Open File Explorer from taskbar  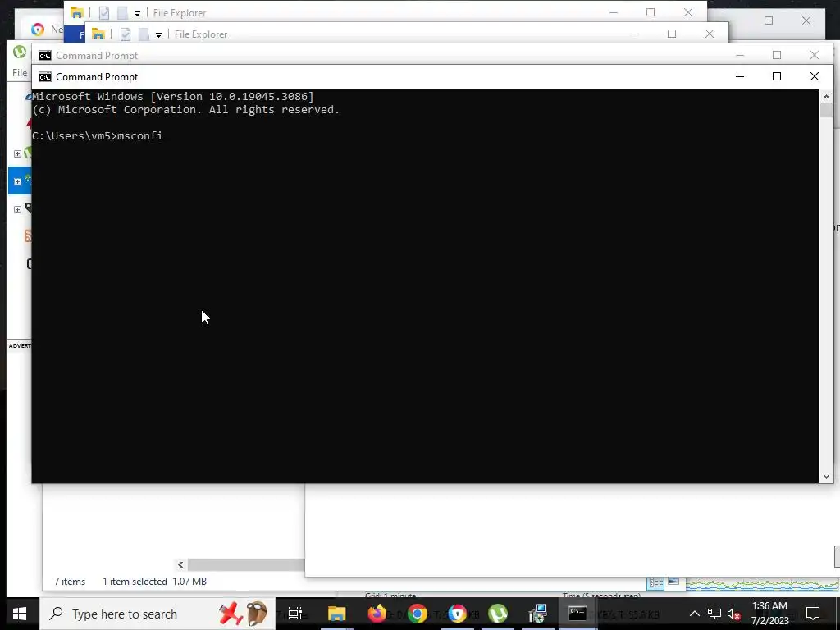(x=337, y=614)
